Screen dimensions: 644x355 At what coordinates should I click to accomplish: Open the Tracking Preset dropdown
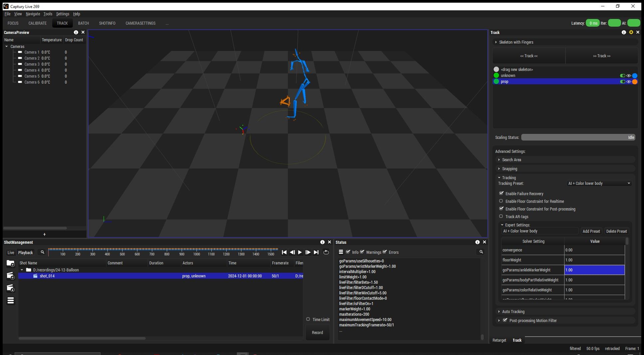[599, 183]
